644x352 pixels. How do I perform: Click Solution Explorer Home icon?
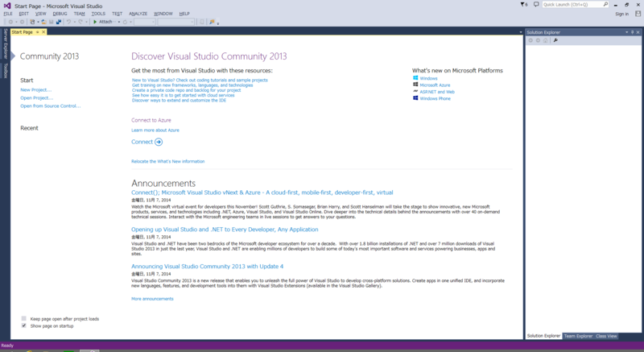point(546,40)
